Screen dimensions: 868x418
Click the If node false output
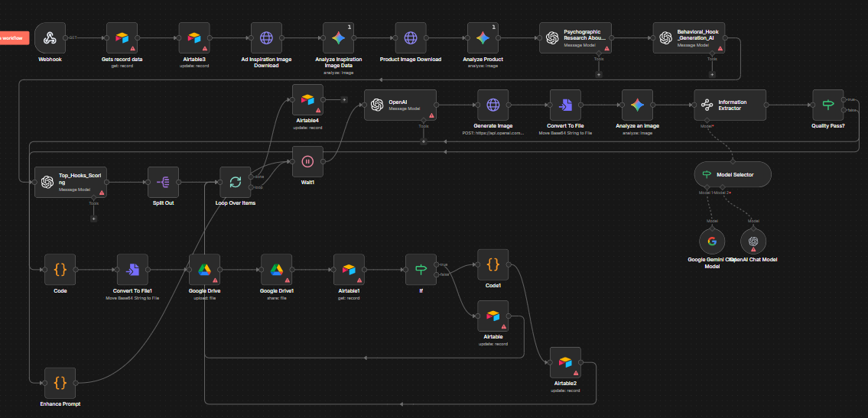(x=437, y=275)
